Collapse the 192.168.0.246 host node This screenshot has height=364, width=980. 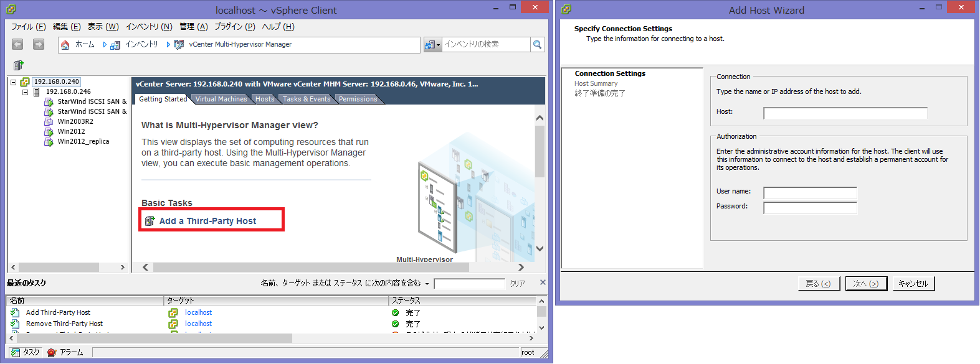(x=25, y=92)
